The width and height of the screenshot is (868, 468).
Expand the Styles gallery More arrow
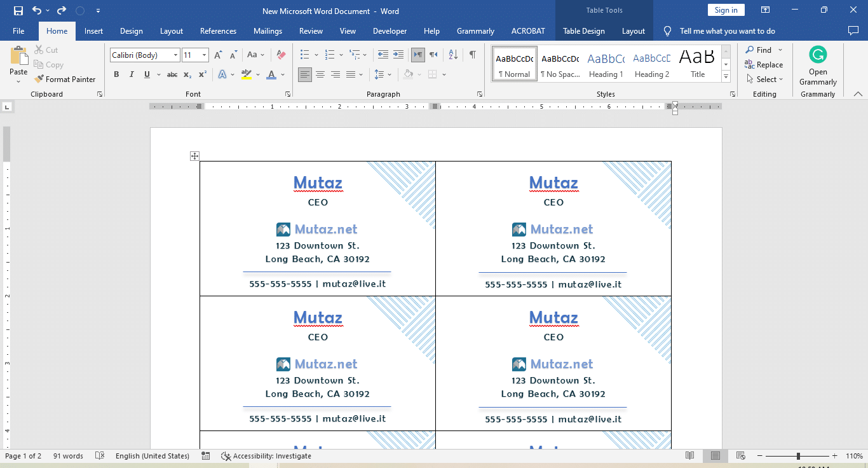[726, 76]
